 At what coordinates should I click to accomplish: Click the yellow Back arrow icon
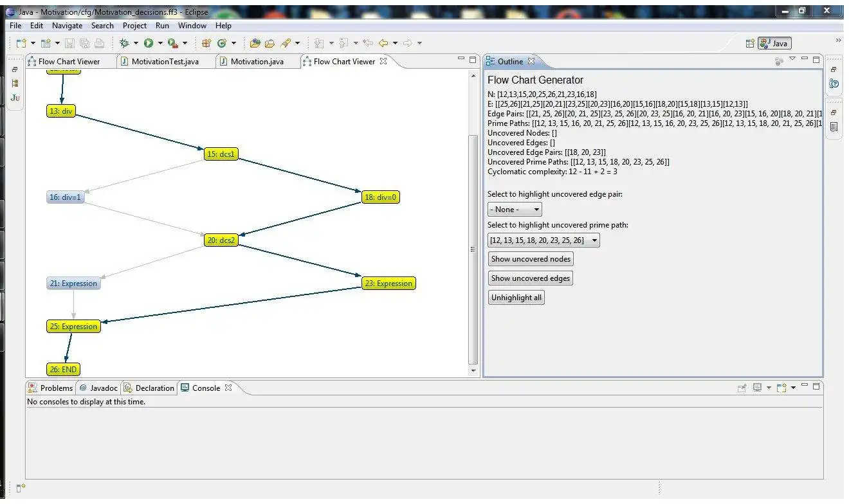coord(383,43)
